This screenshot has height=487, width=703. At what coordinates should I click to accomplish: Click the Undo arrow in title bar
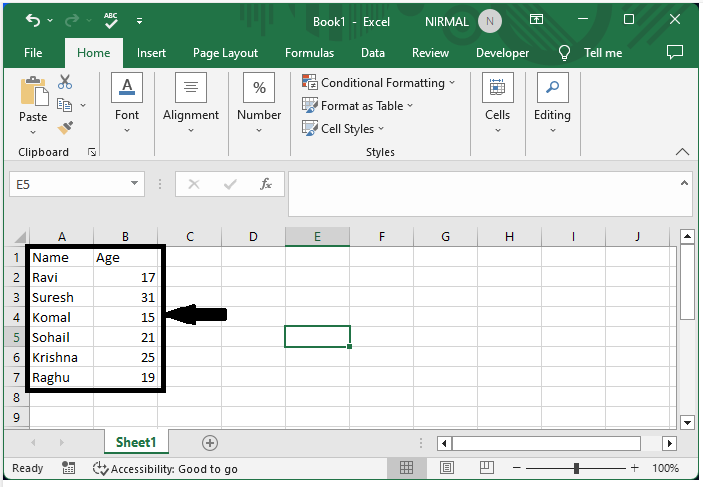(x=33, y=20)
